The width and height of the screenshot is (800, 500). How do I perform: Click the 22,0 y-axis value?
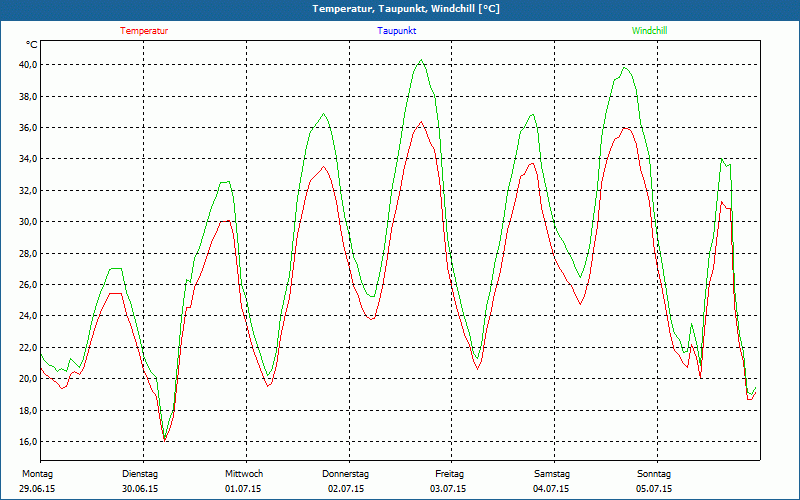28,347
